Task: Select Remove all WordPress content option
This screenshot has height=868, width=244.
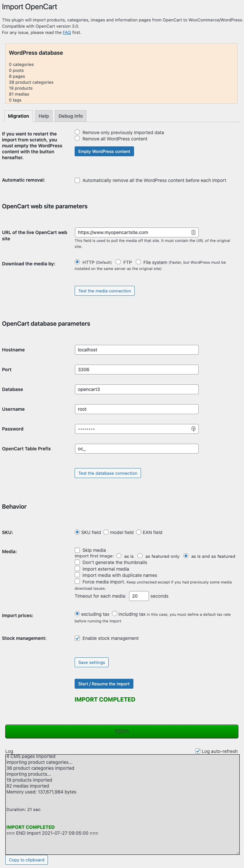Action: [x=77, y=139]
